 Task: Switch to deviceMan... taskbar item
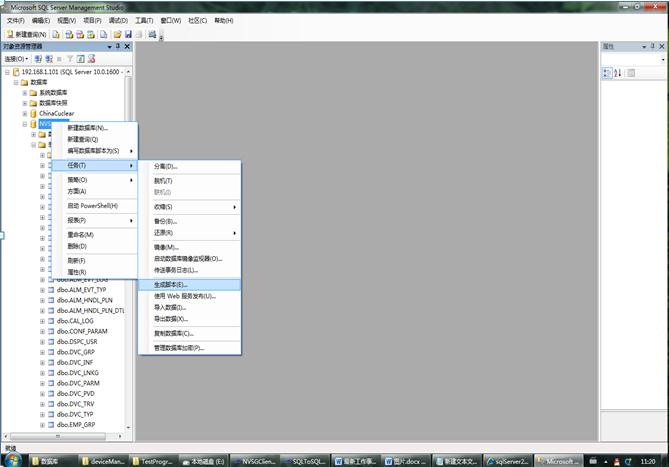coord(103,461)
